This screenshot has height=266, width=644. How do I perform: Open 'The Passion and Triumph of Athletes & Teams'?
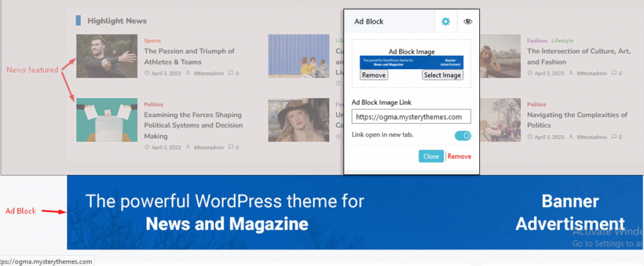click(189, 57)
